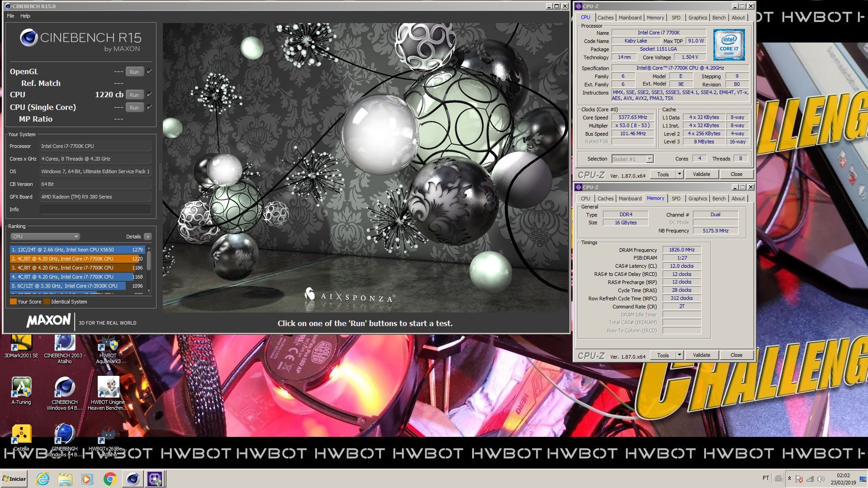Open Tools dropdown arrow in CPU-Z processor window
This screenshot has height=488, width=868.
679,174
